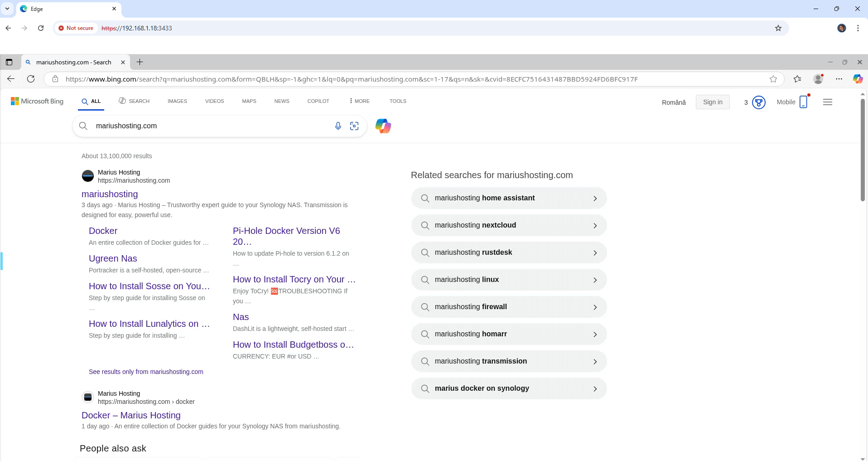Viewport: 868px width, 461px height.
Task: Click the Not secure site info badge
Action: 76,28
